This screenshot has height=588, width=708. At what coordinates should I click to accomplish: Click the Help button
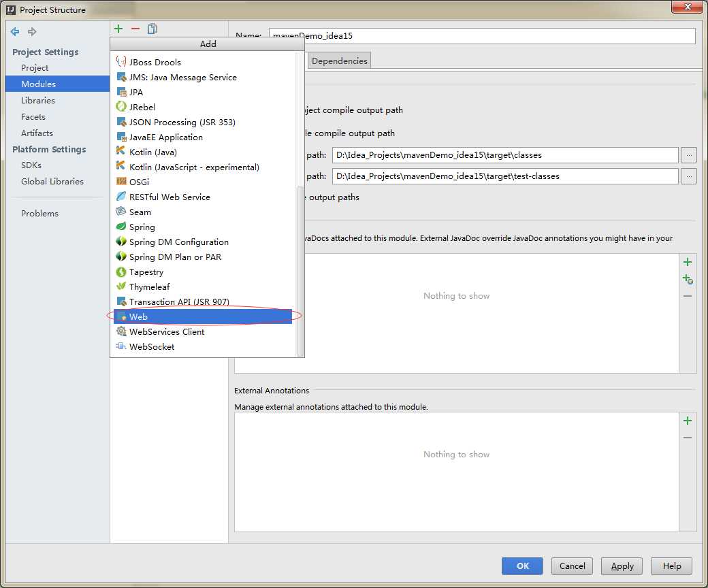(671, 566)
